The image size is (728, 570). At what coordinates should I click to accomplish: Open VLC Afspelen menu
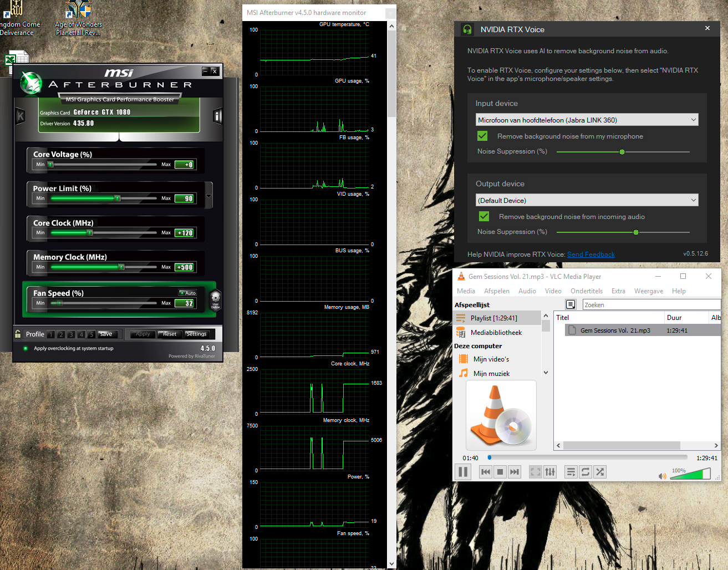coord(497,291)
